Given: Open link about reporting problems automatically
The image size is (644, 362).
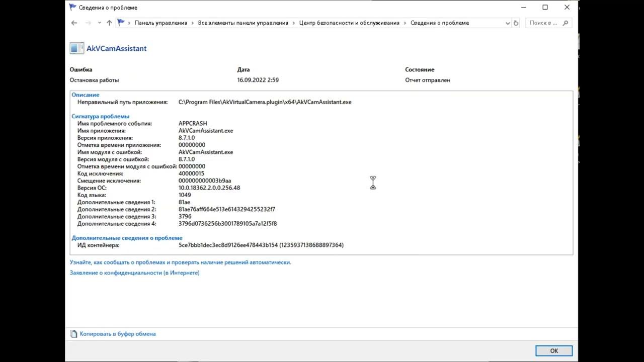Looking at the screenshot, I should (x=181, y=262).
